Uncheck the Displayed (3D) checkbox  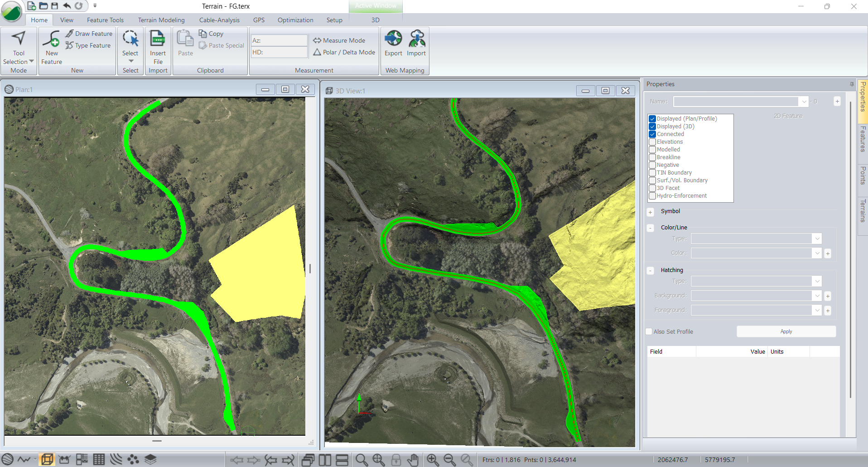pos(652,126)
